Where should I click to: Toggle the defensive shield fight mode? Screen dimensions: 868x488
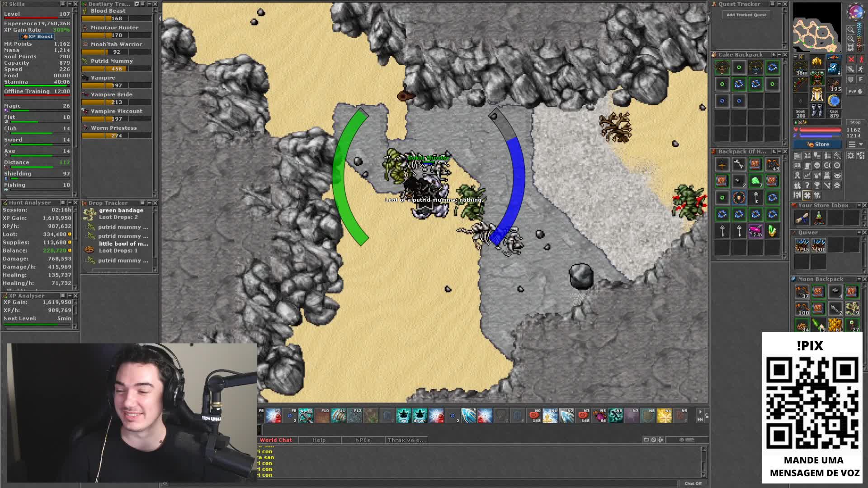[851, 80]
